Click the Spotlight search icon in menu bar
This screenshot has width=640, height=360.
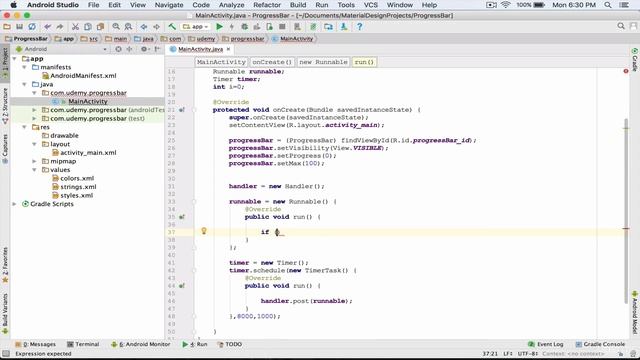tap(608, 5)
